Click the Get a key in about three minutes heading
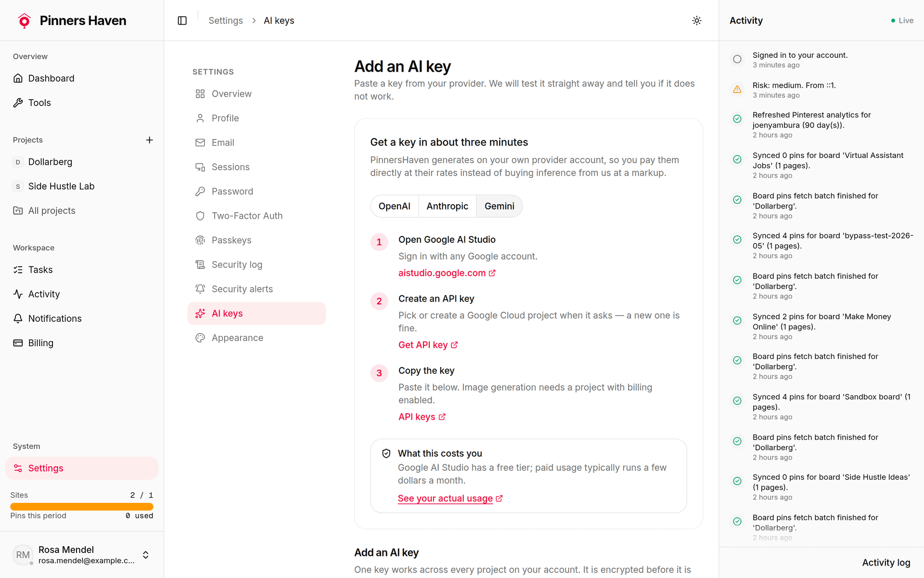 tap(449, 142)
